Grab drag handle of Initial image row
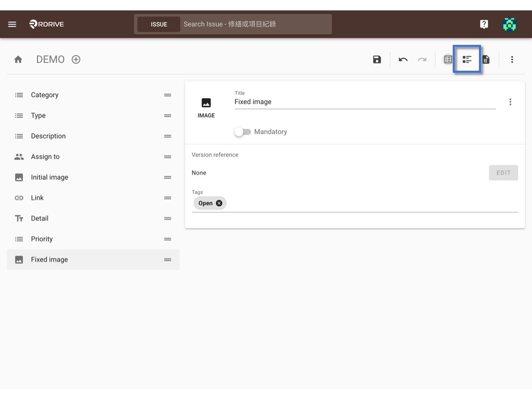Image resolution: width=532 pixels, height=399 pixels. pos(168,178)
